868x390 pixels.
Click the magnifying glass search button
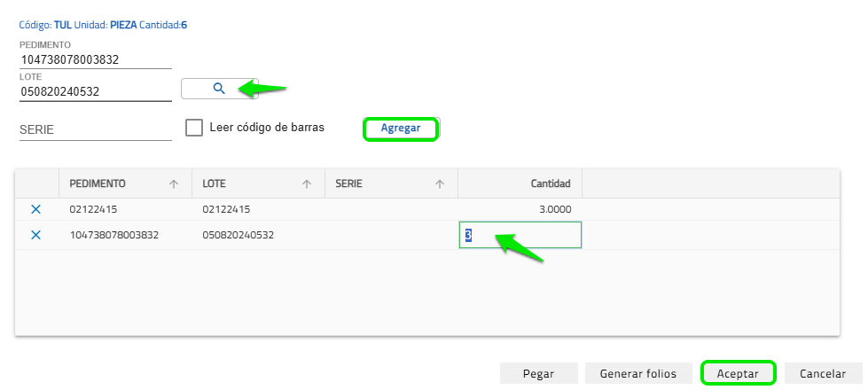click(x=219, y=88)
